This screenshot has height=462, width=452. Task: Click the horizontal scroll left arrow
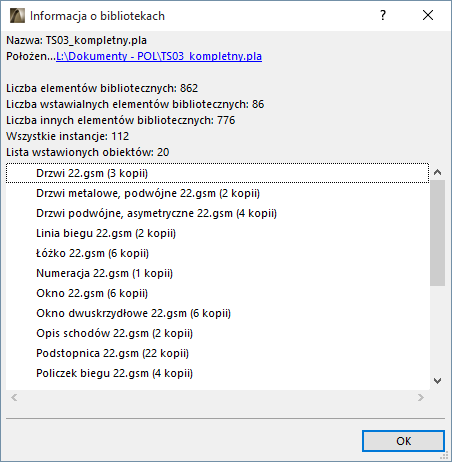(x=14, y=397)
